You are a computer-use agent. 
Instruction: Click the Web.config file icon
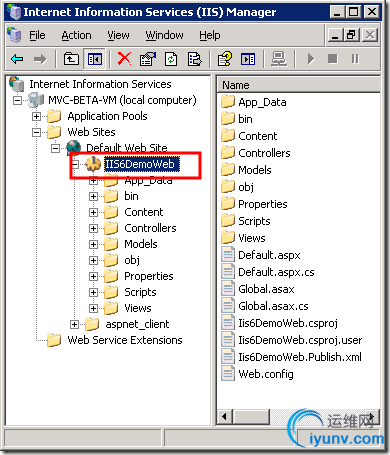point(228,374)
